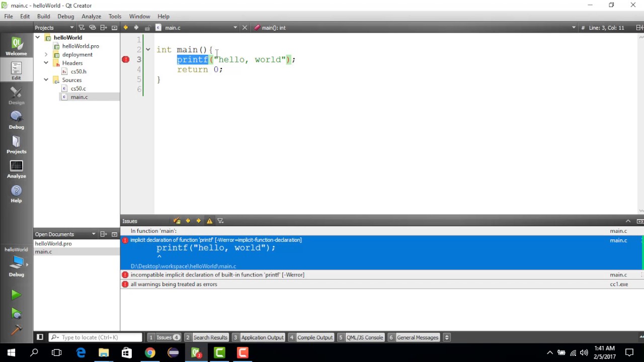This screenshot has height=362, width=644.
Task: Open the Projects mode
Action: pyautogui.click(x=16, y=144)
